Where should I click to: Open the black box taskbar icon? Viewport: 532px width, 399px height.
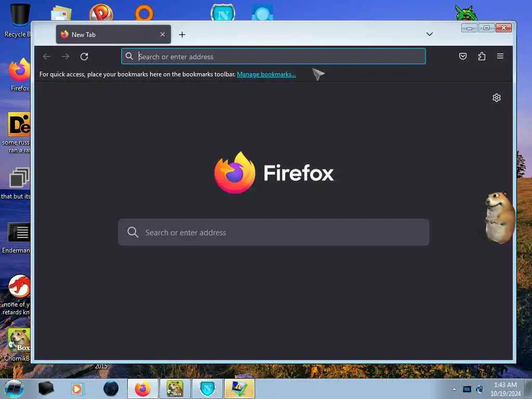point(46,389)
